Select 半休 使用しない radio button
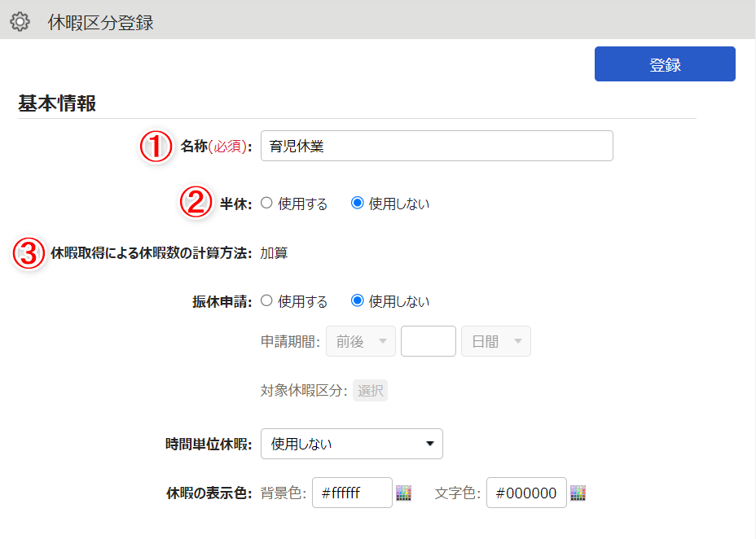The height and width of the screenshot is (539, 756). coord(358,204)
